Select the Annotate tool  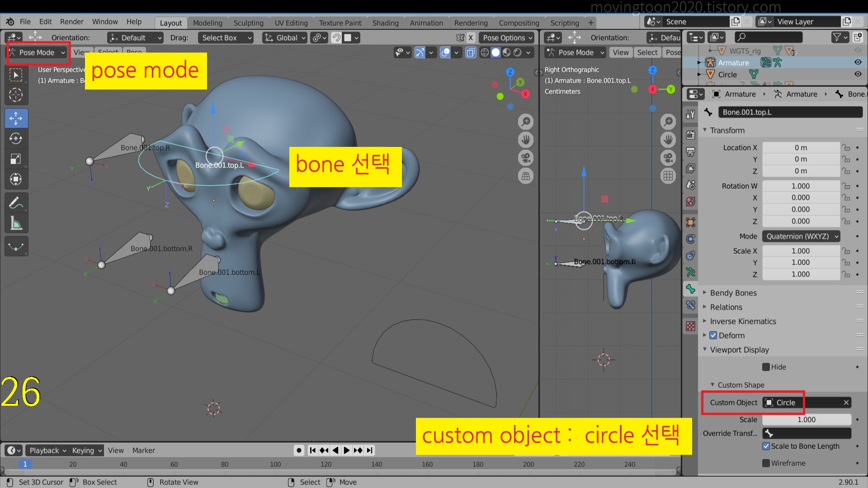16,203
